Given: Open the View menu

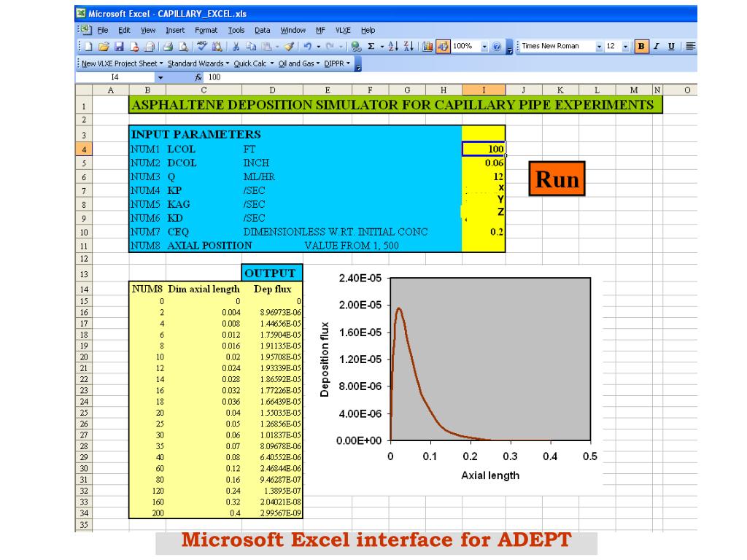Looking at the screenshot, I should pyautogui.click(x=147, y=30).
